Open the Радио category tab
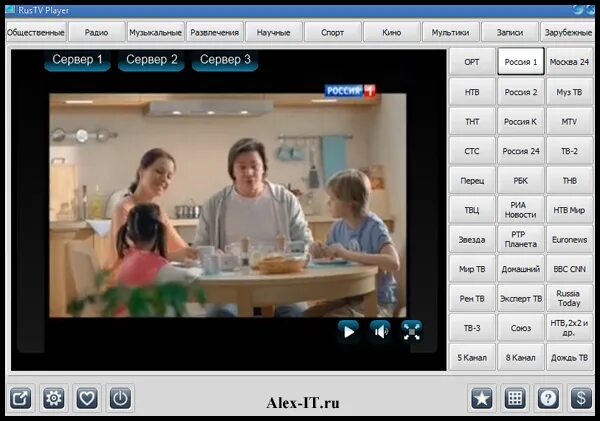 click(96, 33)
